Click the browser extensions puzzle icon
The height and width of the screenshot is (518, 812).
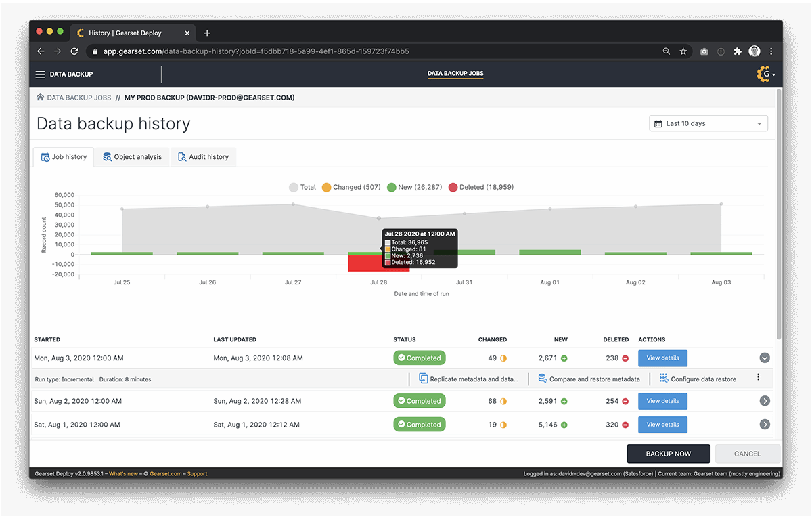coord(737,51)
